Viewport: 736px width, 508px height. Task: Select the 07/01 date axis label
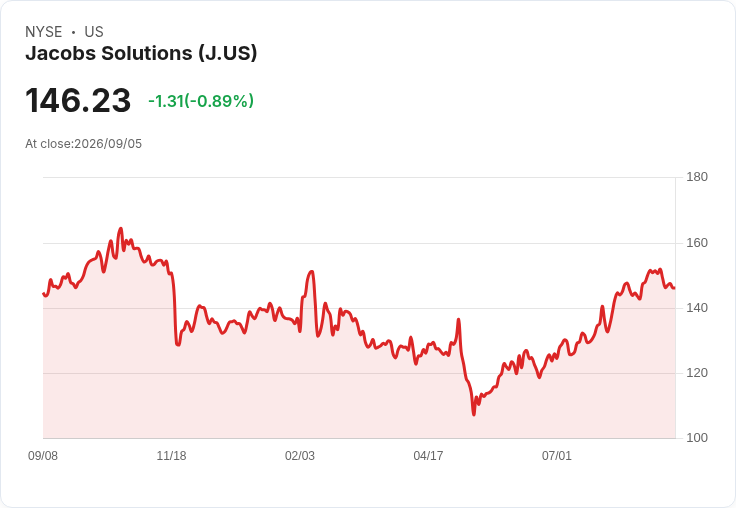pos(557,455)
